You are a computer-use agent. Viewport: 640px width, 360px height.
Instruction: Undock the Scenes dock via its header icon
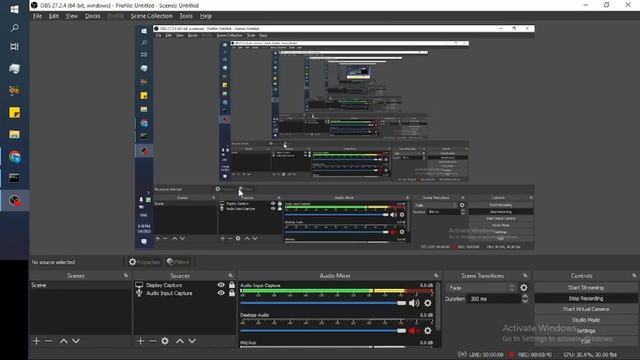(x=126, y=276)
